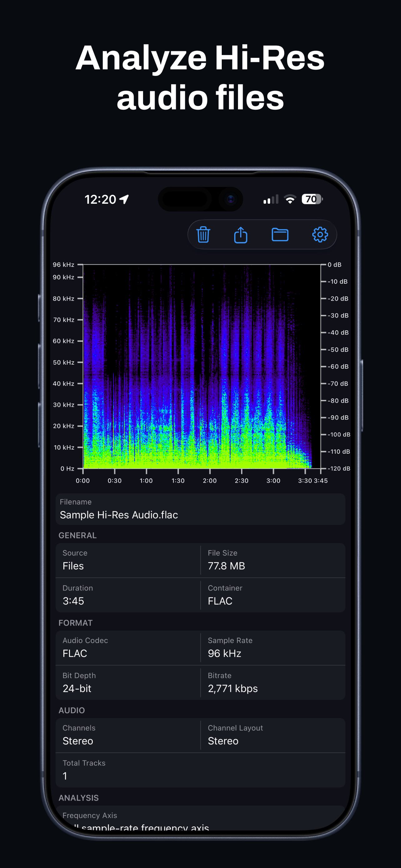
Task: Tap the Wi-Fi status icon
Action: tap(290, 199)
